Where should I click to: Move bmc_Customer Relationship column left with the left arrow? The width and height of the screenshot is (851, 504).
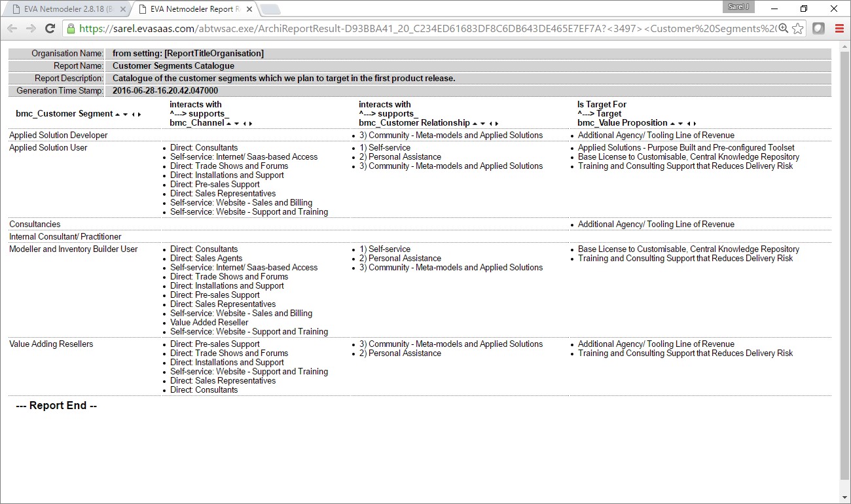(491, 124)
